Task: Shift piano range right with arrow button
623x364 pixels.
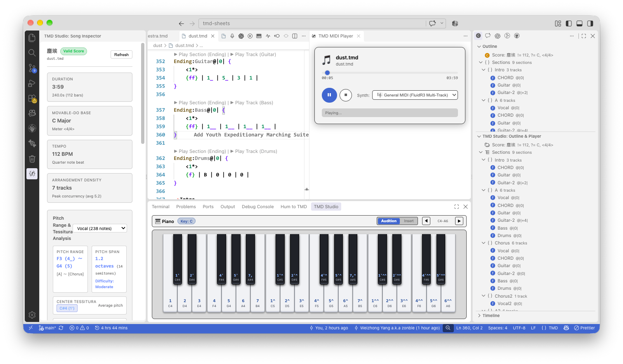Action: [459, 221]
